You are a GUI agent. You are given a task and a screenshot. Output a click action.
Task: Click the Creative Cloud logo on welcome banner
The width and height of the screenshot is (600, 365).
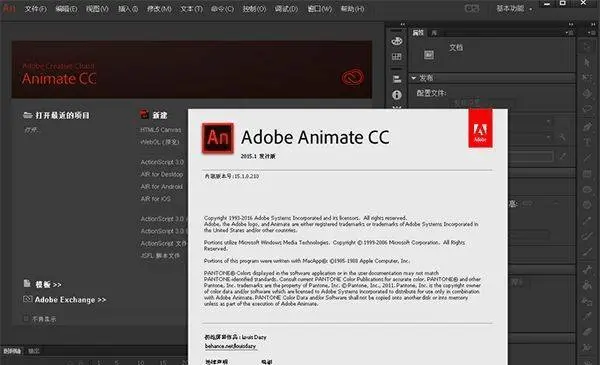pos(352,77)
